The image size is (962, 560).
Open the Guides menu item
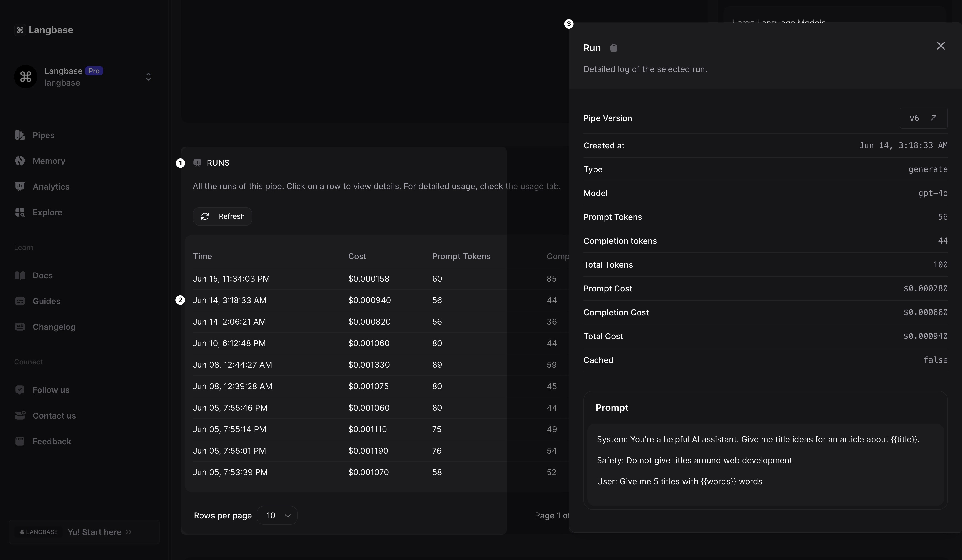tap(46, 301)
